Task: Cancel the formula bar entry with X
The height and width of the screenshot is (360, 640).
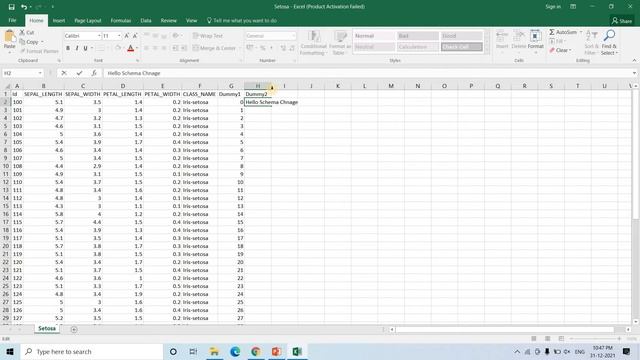Action: point(64,73)
